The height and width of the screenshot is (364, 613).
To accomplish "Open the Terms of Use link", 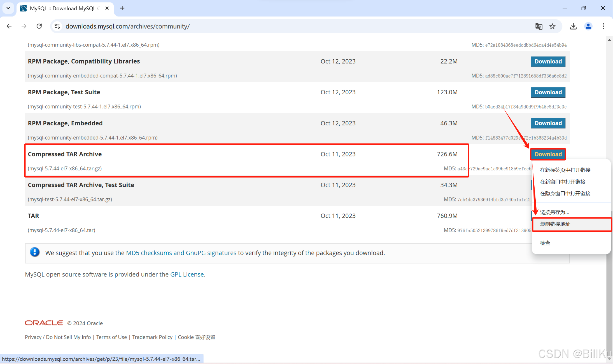I will [x=111, y=337].
